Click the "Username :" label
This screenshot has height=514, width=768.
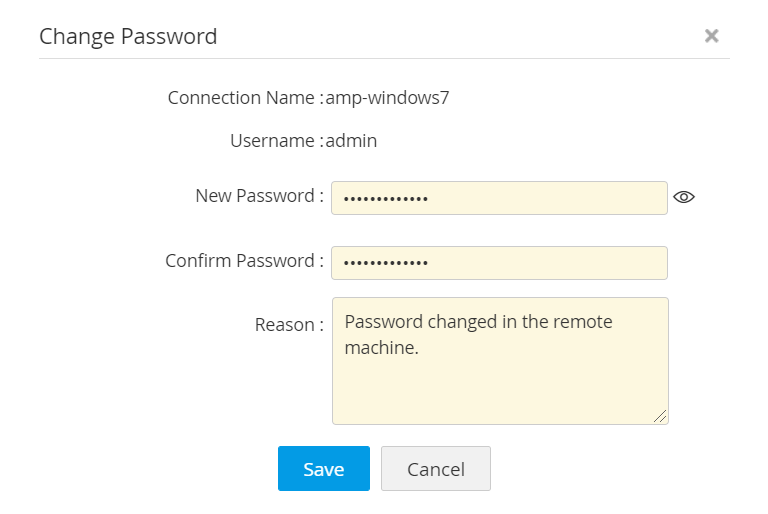(x=276, y=141)
